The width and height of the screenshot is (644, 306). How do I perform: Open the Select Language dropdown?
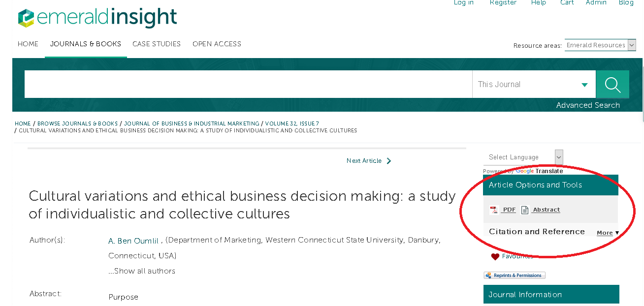pos(523,157)
